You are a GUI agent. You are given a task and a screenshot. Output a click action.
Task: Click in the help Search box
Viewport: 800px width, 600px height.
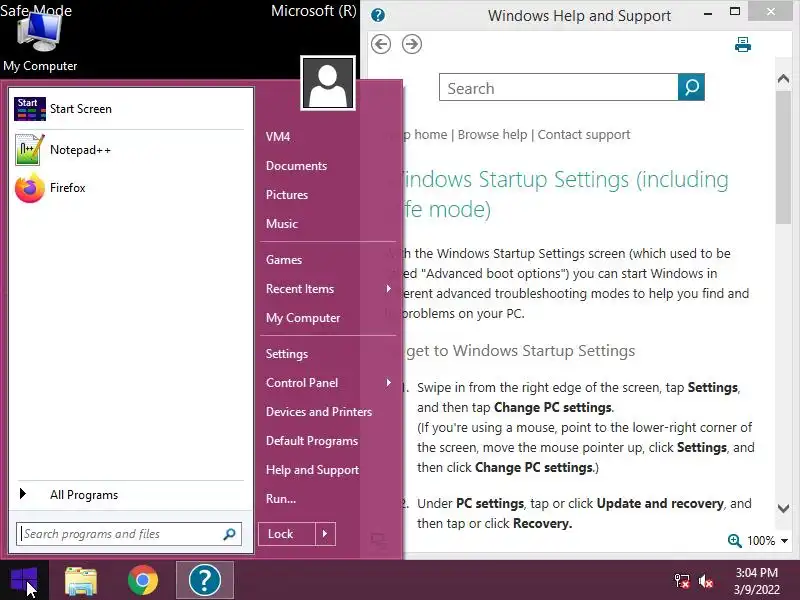click(x=559, y=87)
